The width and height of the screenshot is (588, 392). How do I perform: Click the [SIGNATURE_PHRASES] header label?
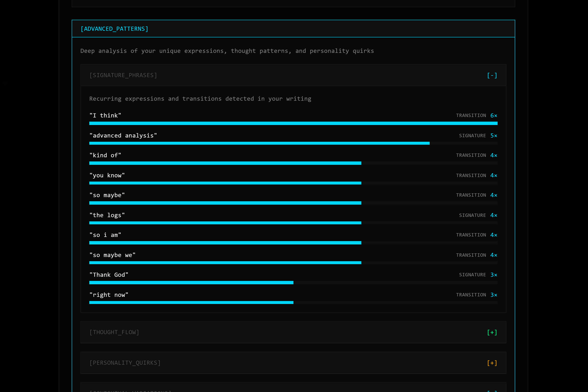(123, 75)
